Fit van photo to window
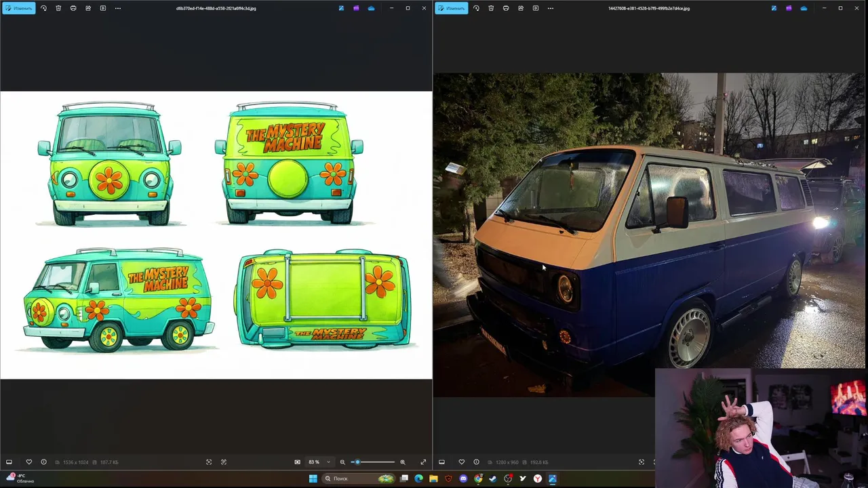Screen dimensions: 868x488 coord(642,462)
